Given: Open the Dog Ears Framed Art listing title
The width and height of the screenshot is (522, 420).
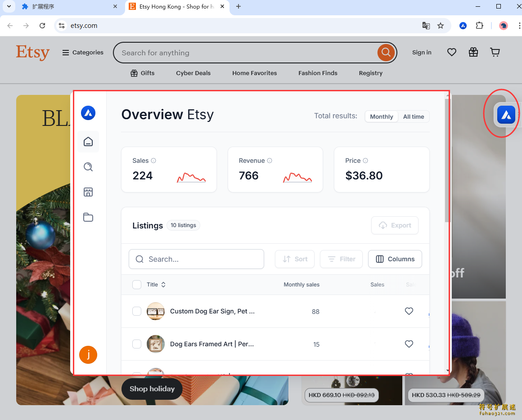Looking at the screenshot, I should (x=212, y=344).
